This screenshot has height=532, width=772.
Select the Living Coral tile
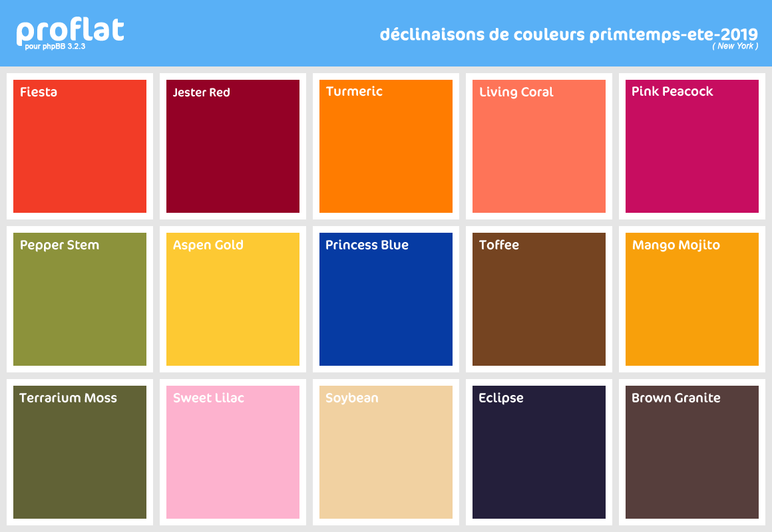coord(539,146)
